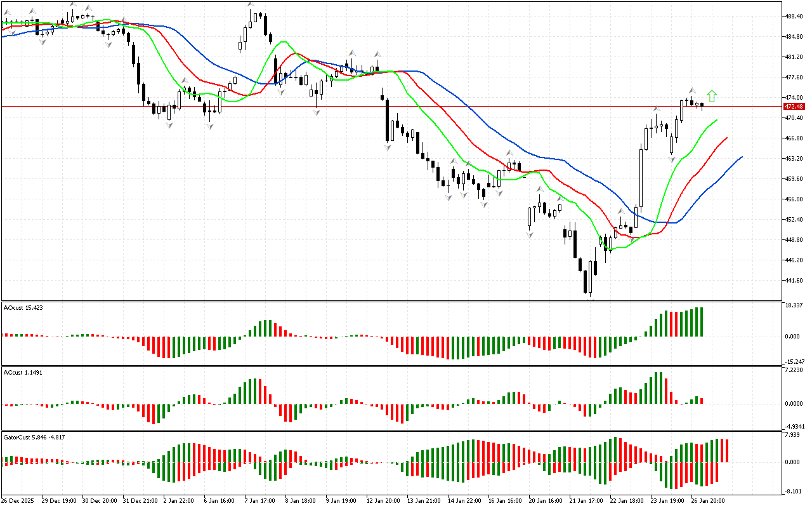The height and width of the screenshot is (508, 812).
Task: Select the down fractal below the 12 Jan gap-down candle
Action: click(387, 147)
